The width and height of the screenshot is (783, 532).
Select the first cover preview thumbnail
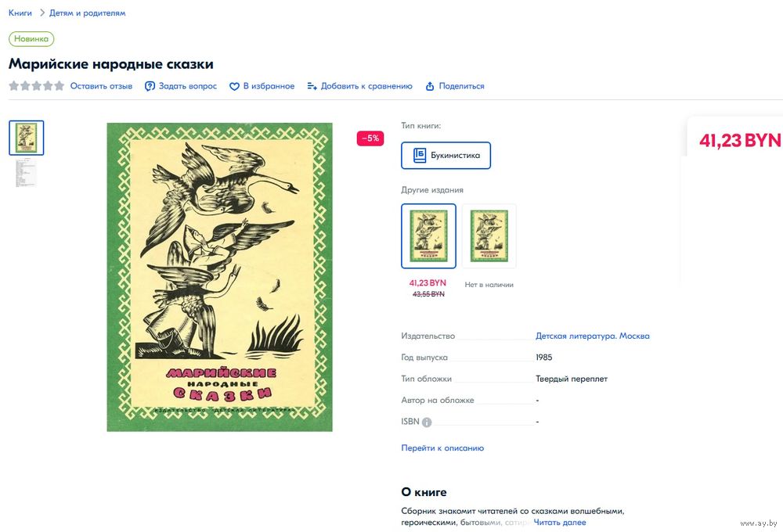coord(27,138)
